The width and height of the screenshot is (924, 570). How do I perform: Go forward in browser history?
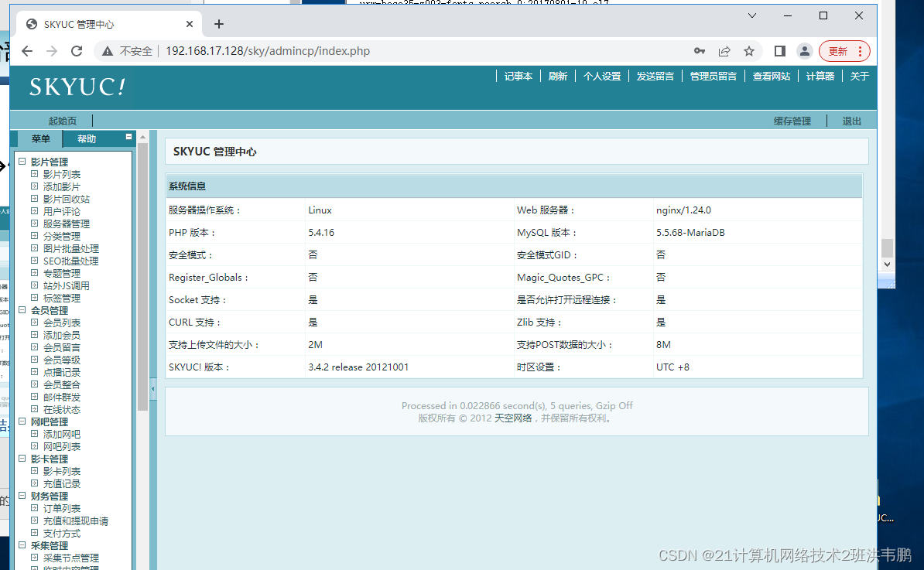(52, 51)
